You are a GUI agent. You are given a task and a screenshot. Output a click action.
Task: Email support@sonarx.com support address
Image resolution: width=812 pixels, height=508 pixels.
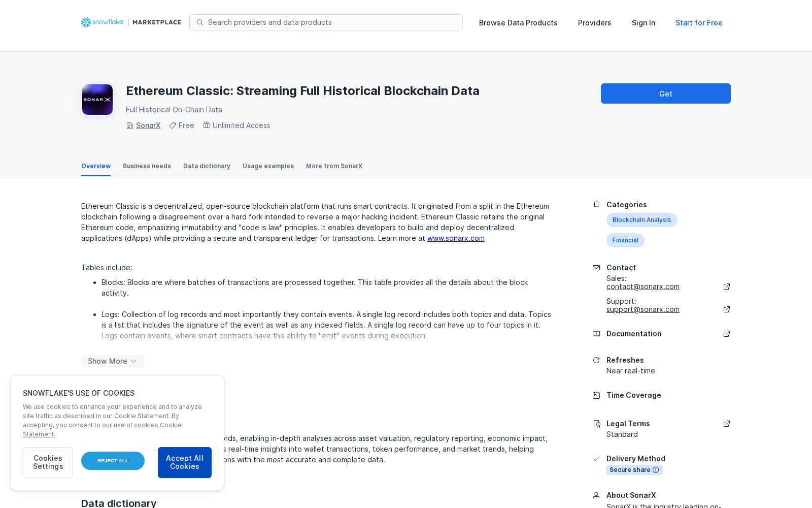pyautogui.click(x=642, y=309)
